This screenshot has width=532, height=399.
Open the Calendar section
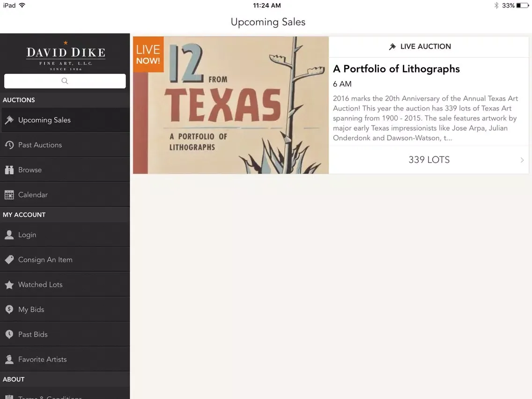click(x=65, y=195)
